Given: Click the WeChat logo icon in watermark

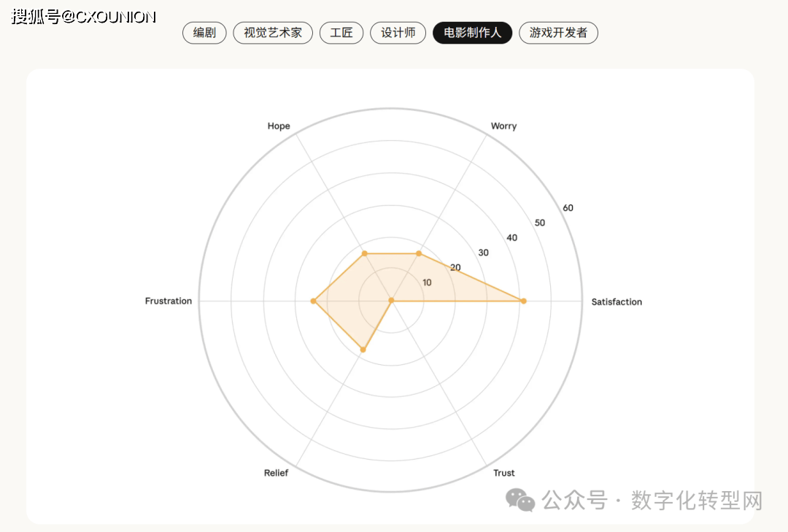Looking at the screenshot, I should pos(522,501).
